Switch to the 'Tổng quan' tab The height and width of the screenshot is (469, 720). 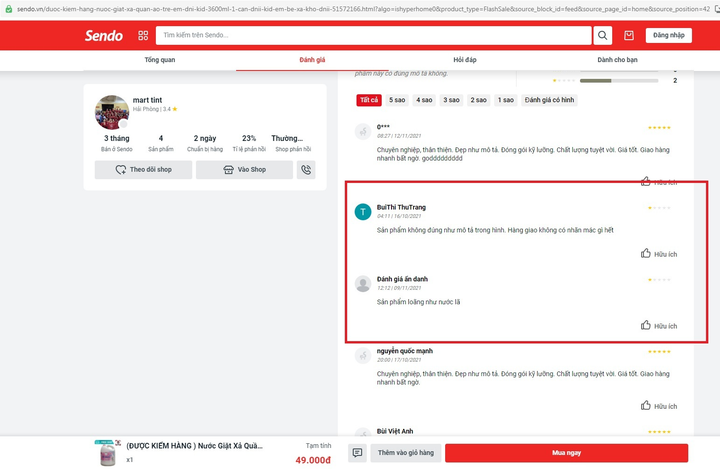coord(159,60)
